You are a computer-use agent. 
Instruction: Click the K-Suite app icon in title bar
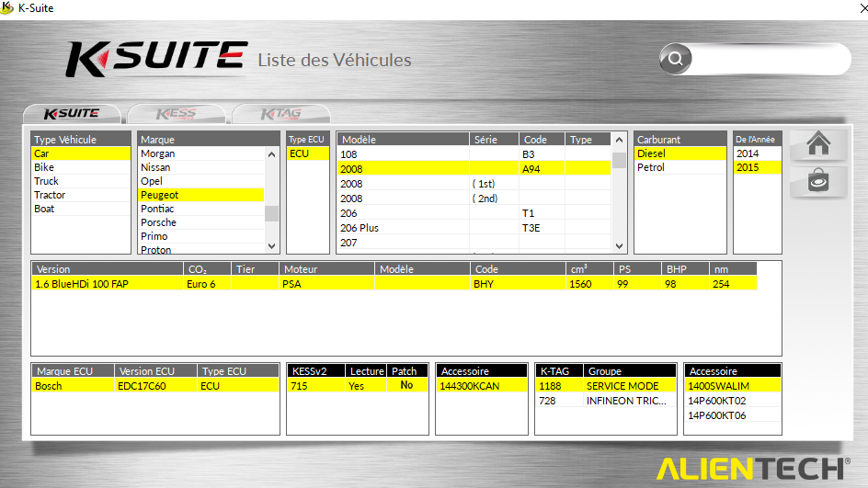tap(6, 7)
